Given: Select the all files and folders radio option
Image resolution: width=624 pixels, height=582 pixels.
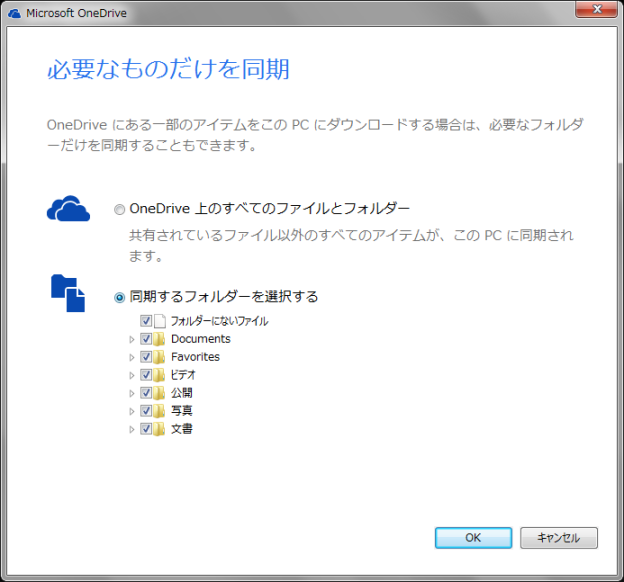Looking at the screenshot, I should click(119, 209).
